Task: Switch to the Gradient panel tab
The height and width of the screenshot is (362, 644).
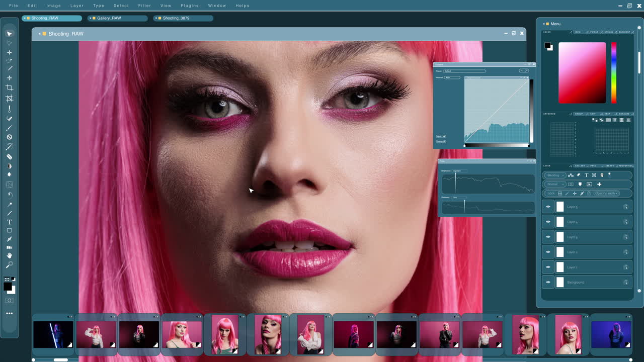Action: (x=624, y=32)
